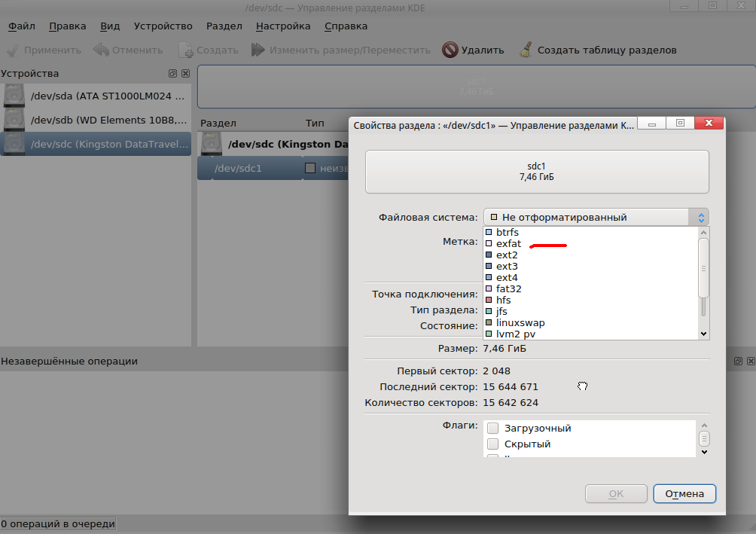Click the OK button in properties dialog
The height and width of the screenshot is (534, 756).
[616, 493]
